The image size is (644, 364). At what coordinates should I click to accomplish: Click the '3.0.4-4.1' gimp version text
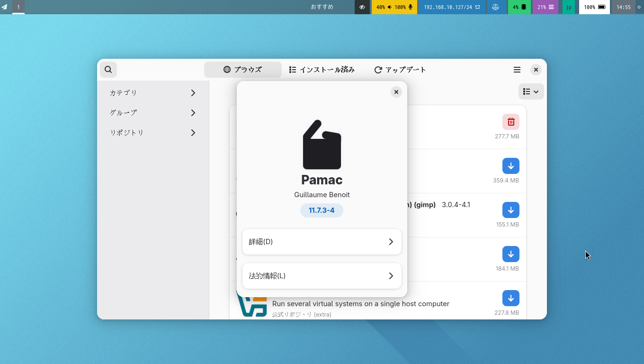(x=456, y=205)
